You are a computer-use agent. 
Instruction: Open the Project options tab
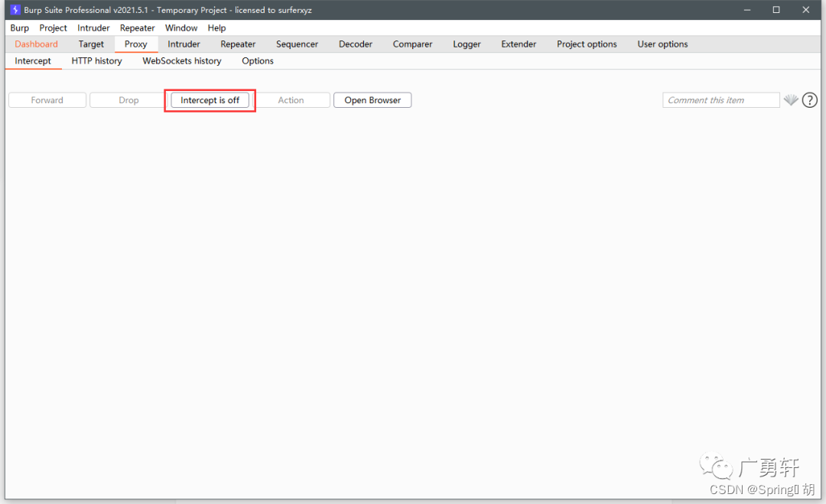tap(587, 44)
